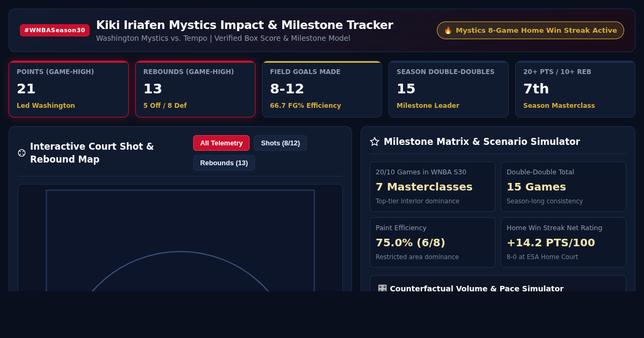The height and width of the screenshot is (338, 644).
Task: Click the 15 Games value
Action: pyautogui.click(x=536, y=187)
